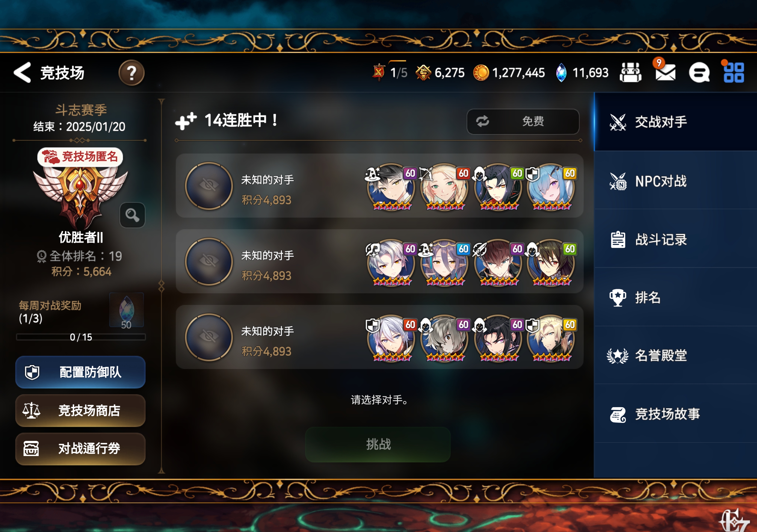Select the first hidden opponent eye avatar

pos(209,185)
